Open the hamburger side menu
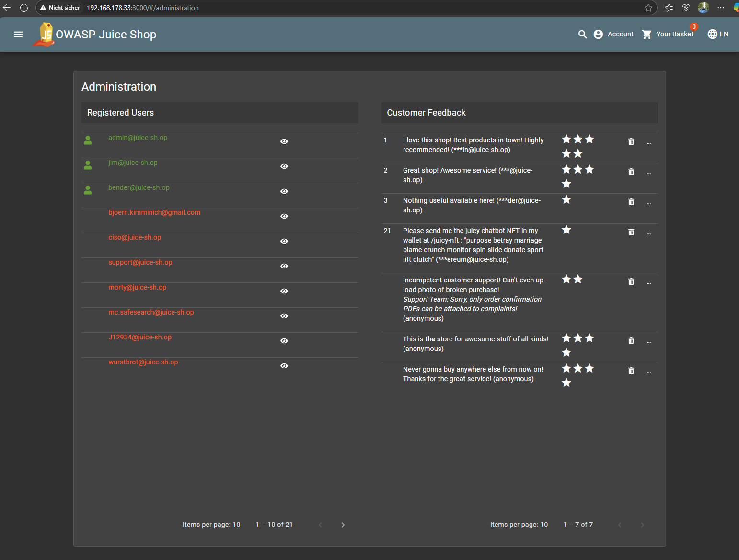 click(18, 34)
